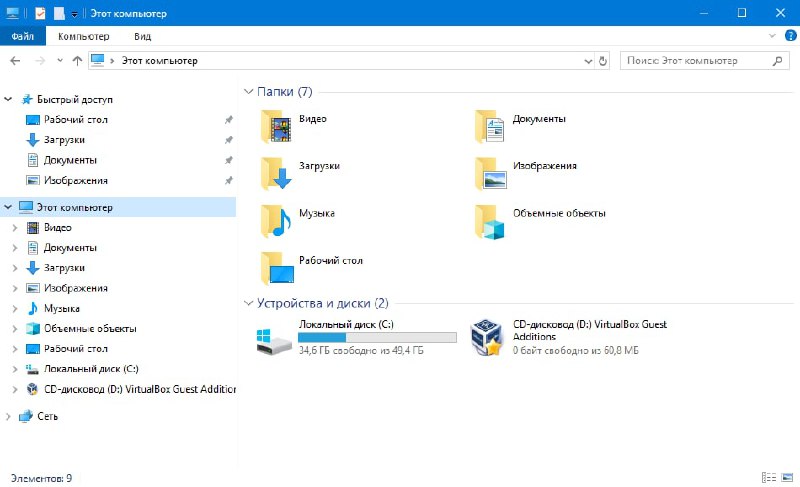Click the Элементов: 9 status text
Screen dimensions: 800x487
click(41, 478)
